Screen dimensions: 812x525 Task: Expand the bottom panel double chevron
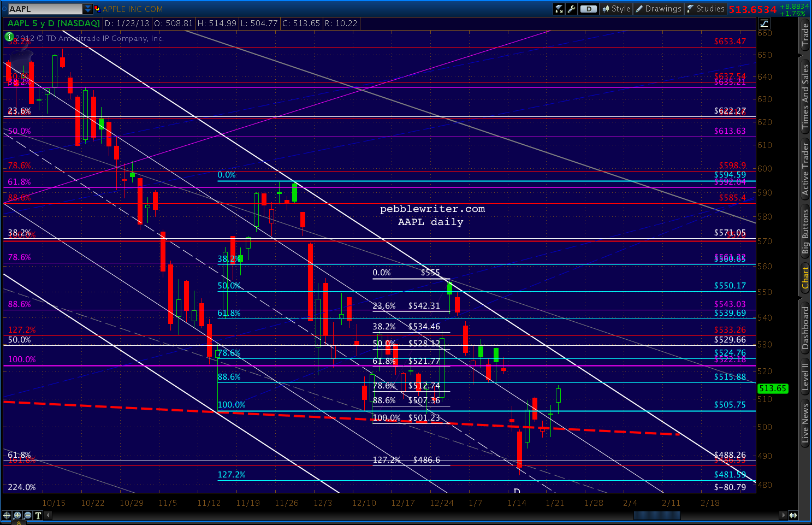(19, 523)
